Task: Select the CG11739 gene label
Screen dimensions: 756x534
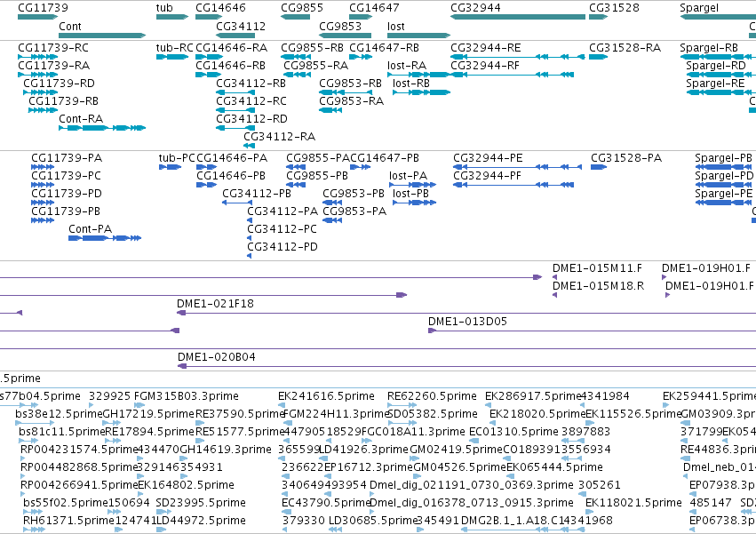Action: pyautogui.click(x=43, y=8)
